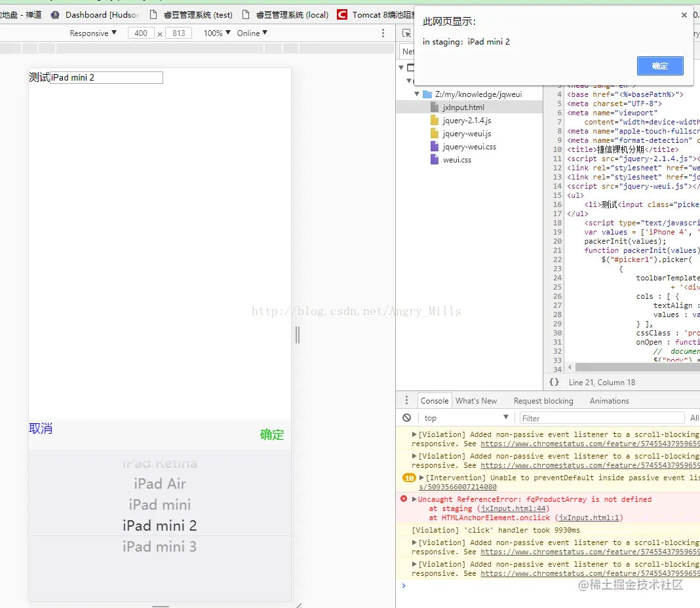Screen dimensions: 700x608
Task: Collapse the top frame tree node
Action: [401, 68]
